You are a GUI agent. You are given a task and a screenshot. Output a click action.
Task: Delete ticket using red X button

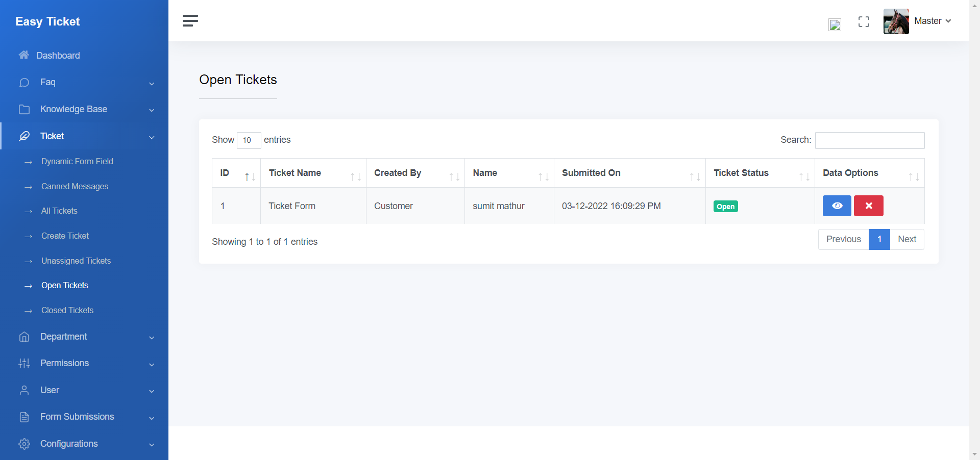868,206
